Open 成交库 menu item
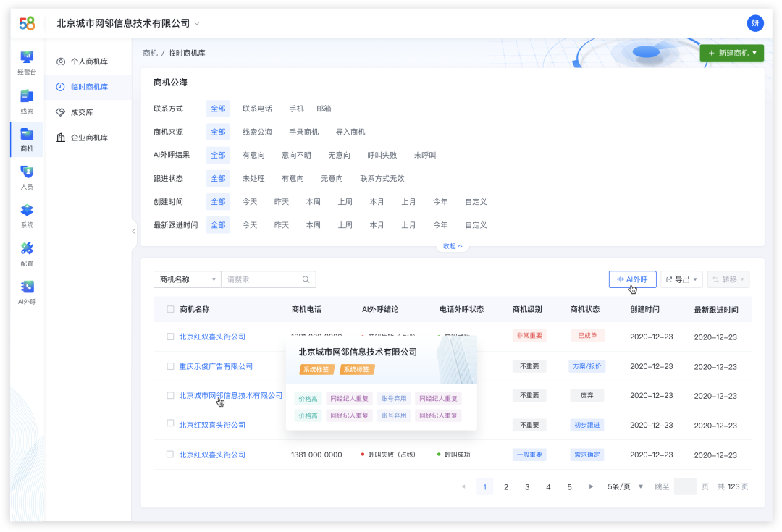This screenshot has height=532, width=782. pyautogui.click(x=88, y=112)
